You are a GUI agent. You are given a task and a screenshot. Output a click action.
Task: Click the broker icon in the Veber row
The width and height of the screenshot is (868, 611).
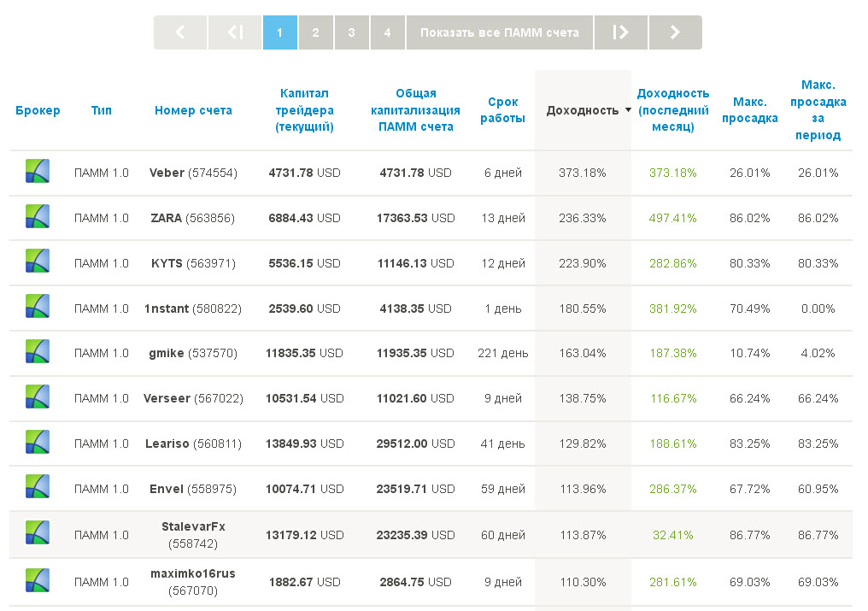pyautogui.click(x=37, y=172)
